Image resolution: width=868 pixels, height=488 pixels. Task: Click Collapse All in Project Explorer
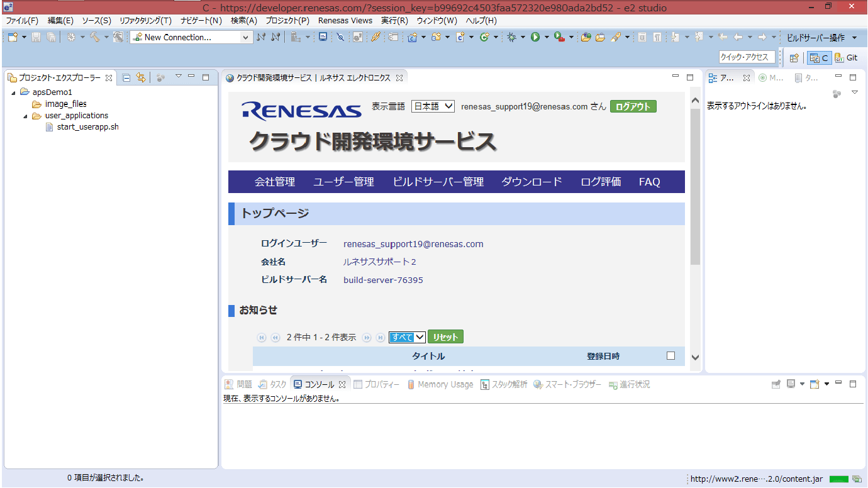coord(126,77)
